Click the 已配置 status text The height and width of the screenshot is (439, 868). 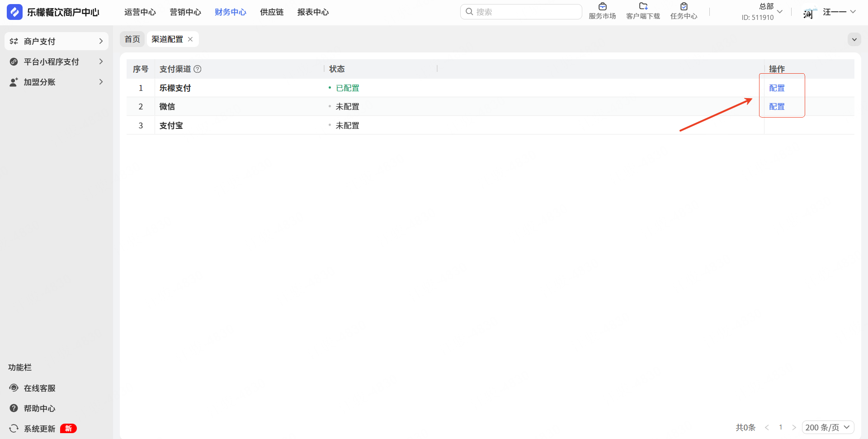pyautogui.click(x=347, y=88)
